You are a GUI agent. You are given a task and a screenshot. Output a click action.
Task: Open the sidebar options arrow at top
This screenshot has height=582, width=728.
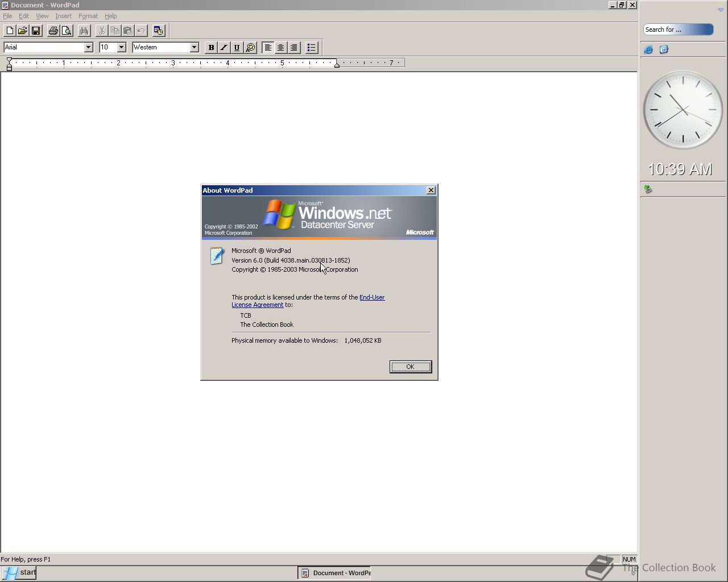click(x=721, y=10)
